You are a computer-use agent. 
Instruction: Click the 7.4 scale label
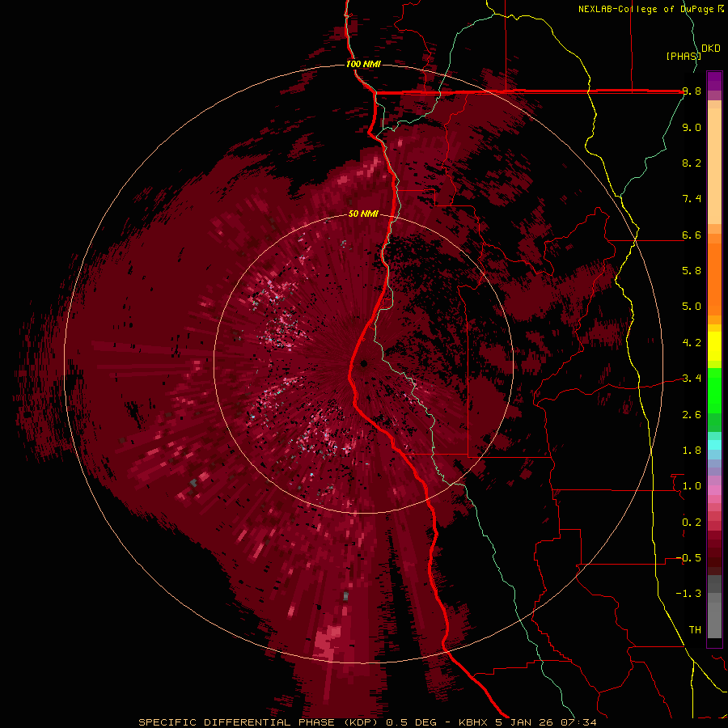tap(692, 199)
